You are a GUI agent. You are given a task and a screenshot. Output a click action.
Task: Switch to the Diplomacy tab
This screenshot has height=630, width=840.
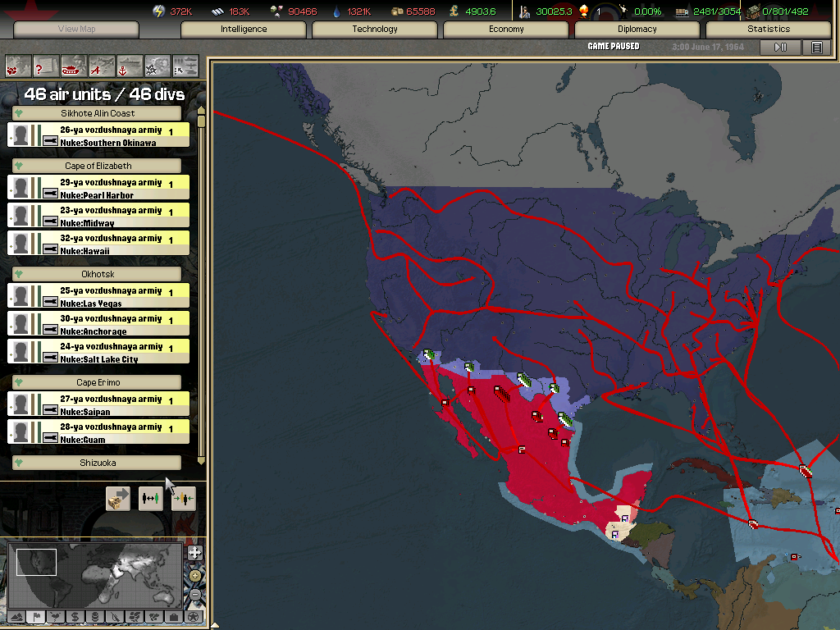click(637, 30)
